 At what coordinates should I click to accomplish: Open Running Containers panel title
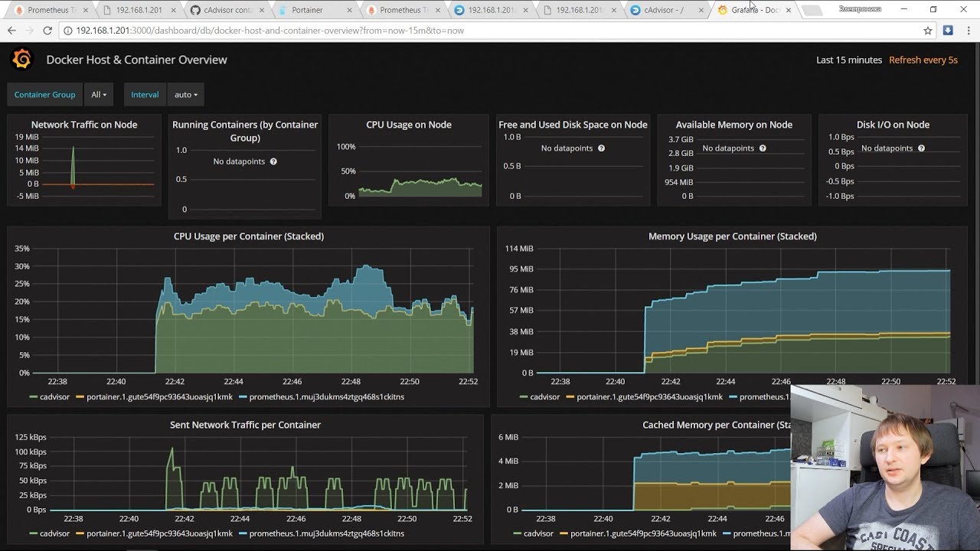[x=245, y=131]
